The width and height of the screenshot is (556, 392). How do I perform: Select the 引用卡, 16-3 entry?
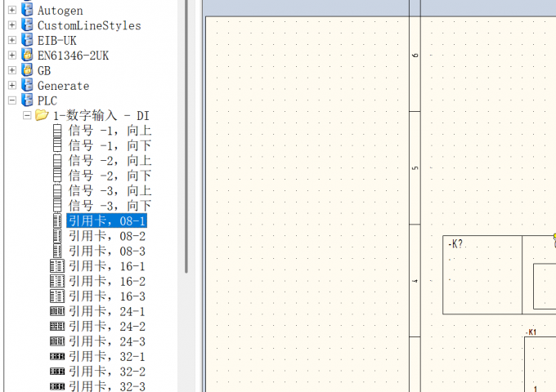click(x=107, y=296)
